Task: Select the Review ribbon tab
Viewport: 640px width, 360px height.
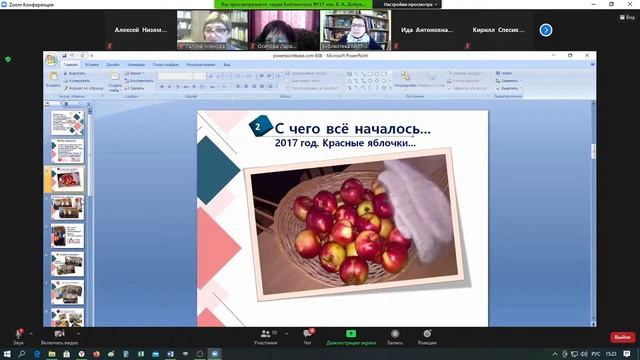Action: pyautogui.click(x=201, y=64)
